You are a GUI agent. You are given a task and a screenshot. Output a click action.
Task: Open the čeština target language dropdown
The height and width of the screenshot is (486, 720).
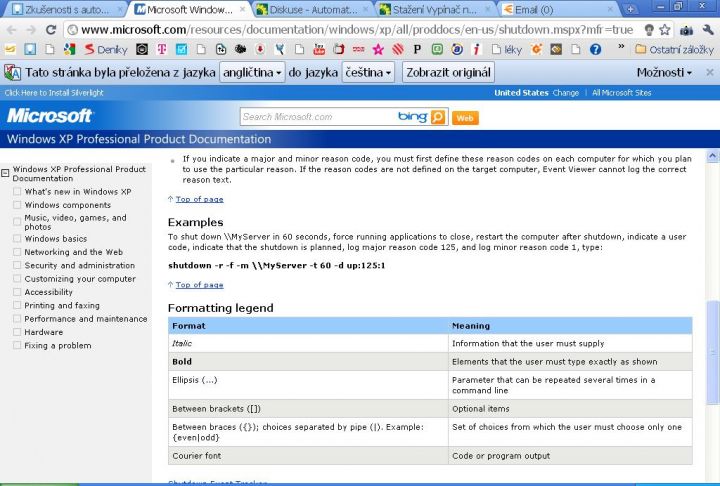click(368, 72)
